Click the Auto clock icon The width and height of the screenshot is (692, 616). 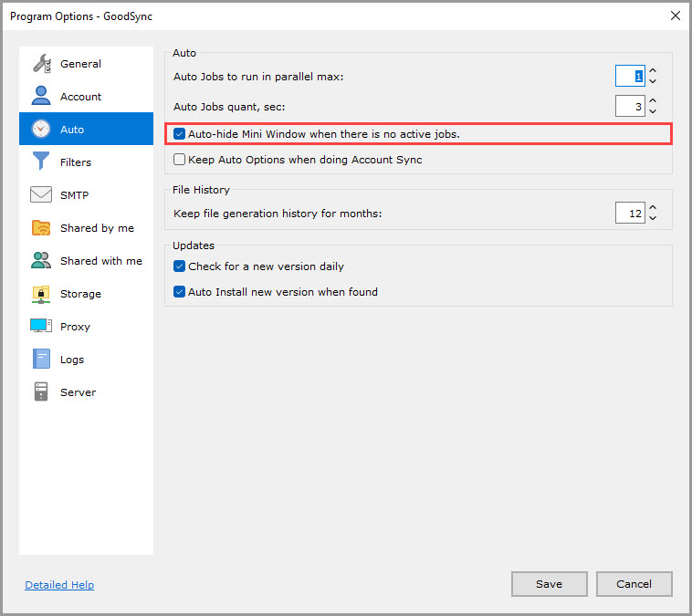pos(41,129)
